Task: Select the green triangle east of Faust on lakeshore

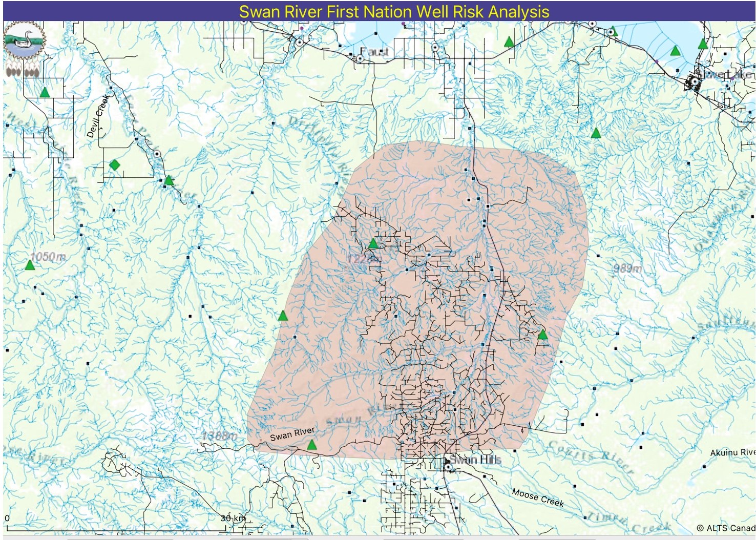Action: point(509,42)
